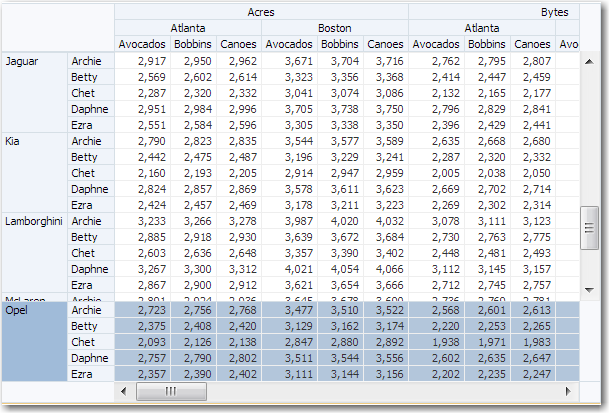The image size is (609, 413).
Task: Click cell with value 2,093
Action: (x=143, y=342)
